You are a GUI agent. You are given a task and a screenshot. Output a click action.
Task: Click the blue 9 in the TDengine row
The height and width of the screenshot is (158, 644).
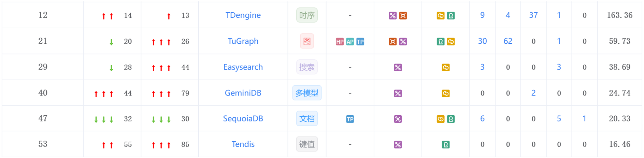[x=482, y=15]
